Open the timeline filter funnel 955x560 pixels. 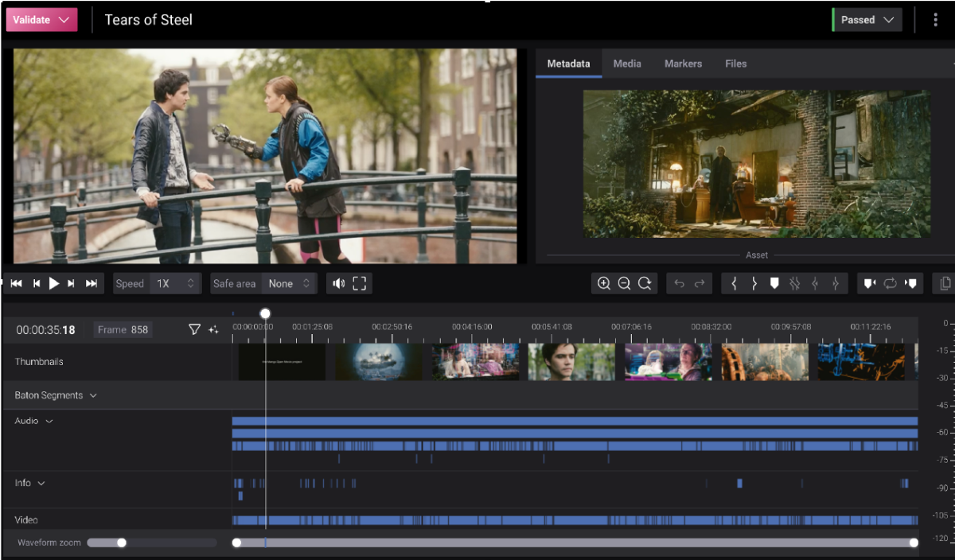[x=194, y=329]
